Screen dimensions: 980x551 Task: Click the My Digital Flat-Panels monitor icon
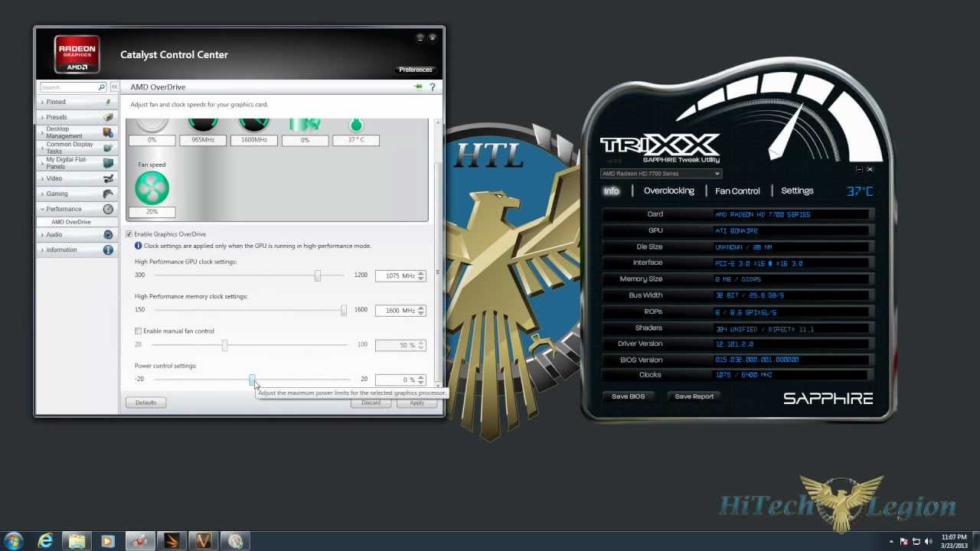pyautogui.click(x=108, y=163)
